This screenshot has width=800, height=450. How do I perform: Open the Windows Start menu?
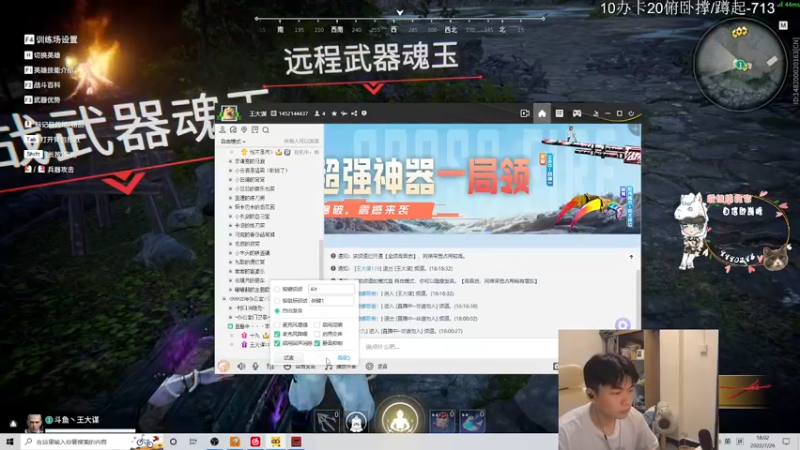tap(10, 442)
